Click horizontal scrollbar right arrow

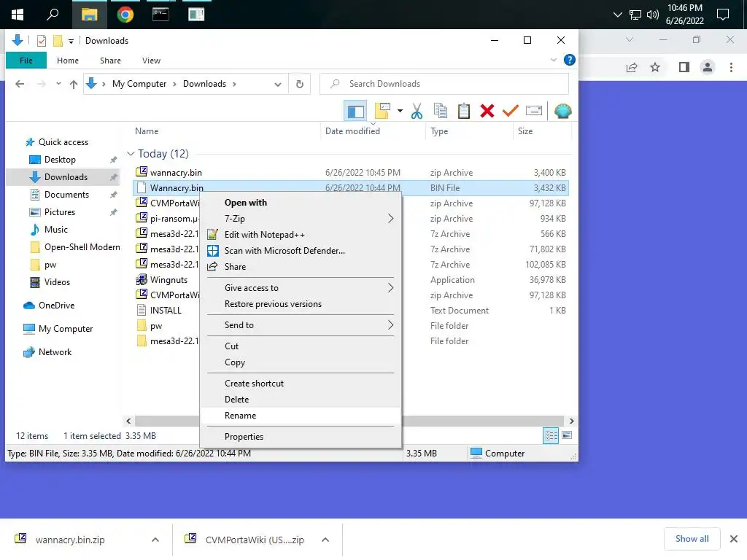pyautogui.click(x=571, y=421)
